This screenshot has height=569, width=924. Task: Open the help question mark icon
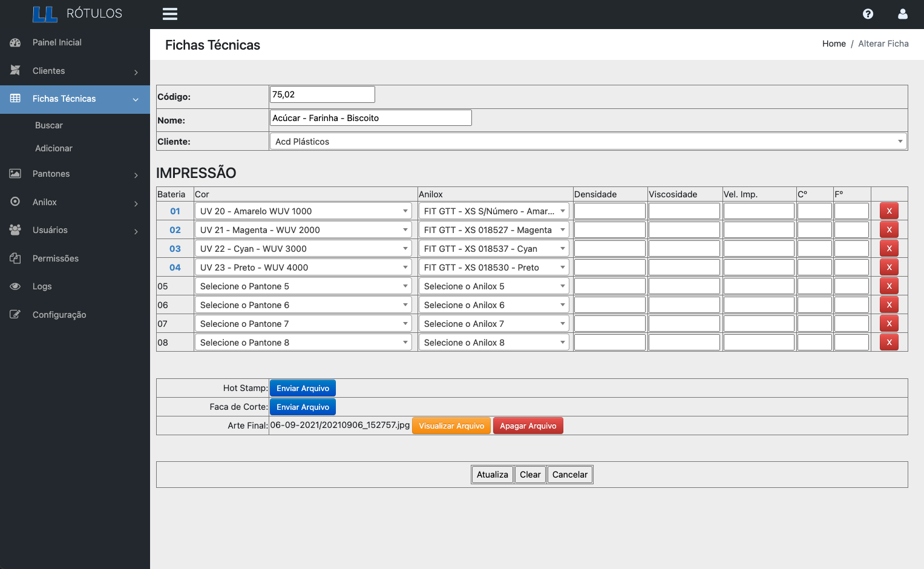(868, 14)
